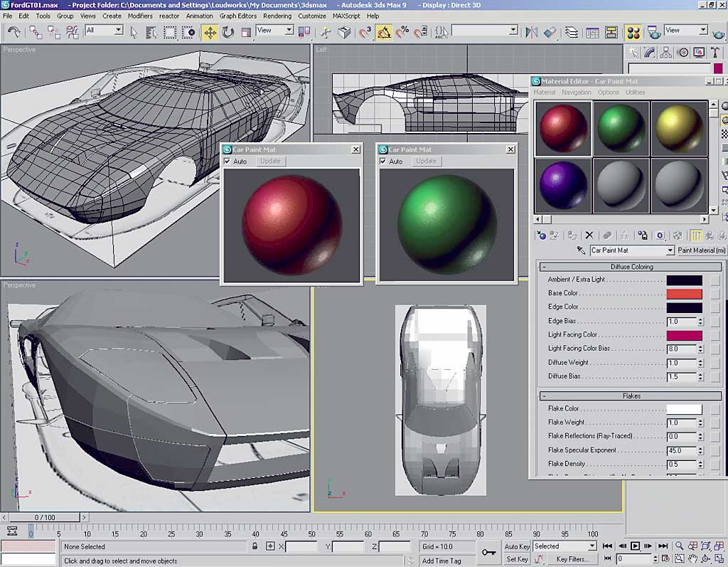Open the Time Configuration dialog
728x567 pixels.
point(665,558)
